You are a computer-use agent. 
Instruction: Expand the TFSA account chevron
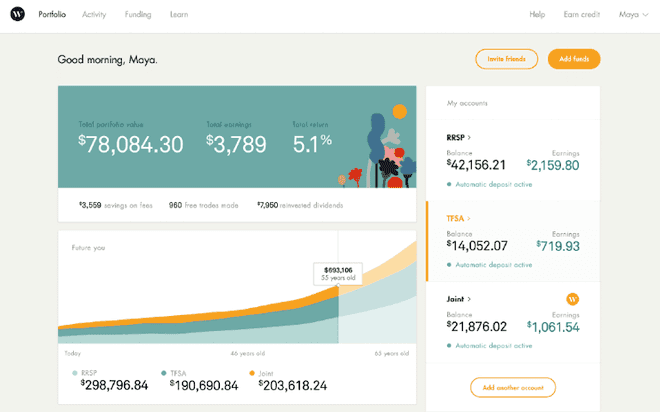pyautogui.click(x=468, y=218)
